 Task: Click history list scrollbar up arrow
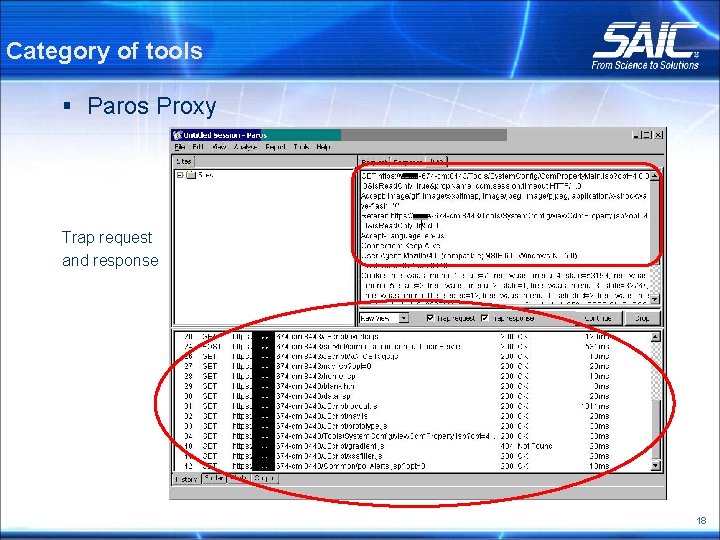[655, 337]
